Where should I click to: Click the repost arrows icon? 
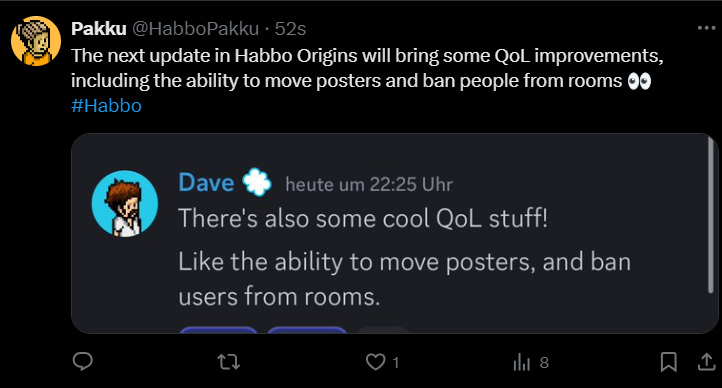tap(229, 362)
